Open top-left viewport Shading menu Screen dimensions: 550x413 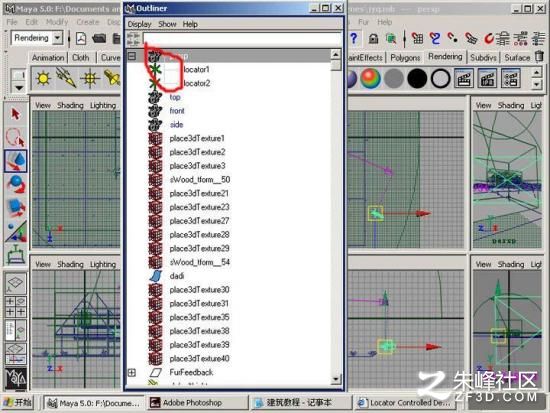(70, 105)
